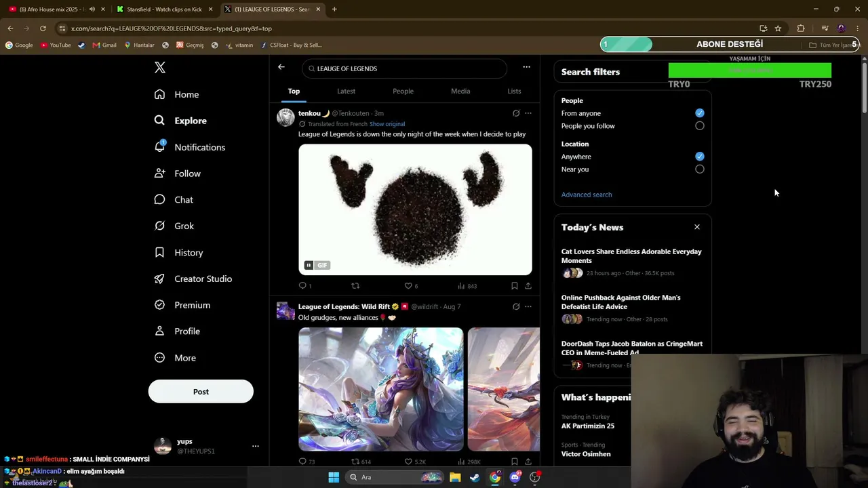868x488 pixels.
Task: Open Steam from the taskbar
Action: 475,477
